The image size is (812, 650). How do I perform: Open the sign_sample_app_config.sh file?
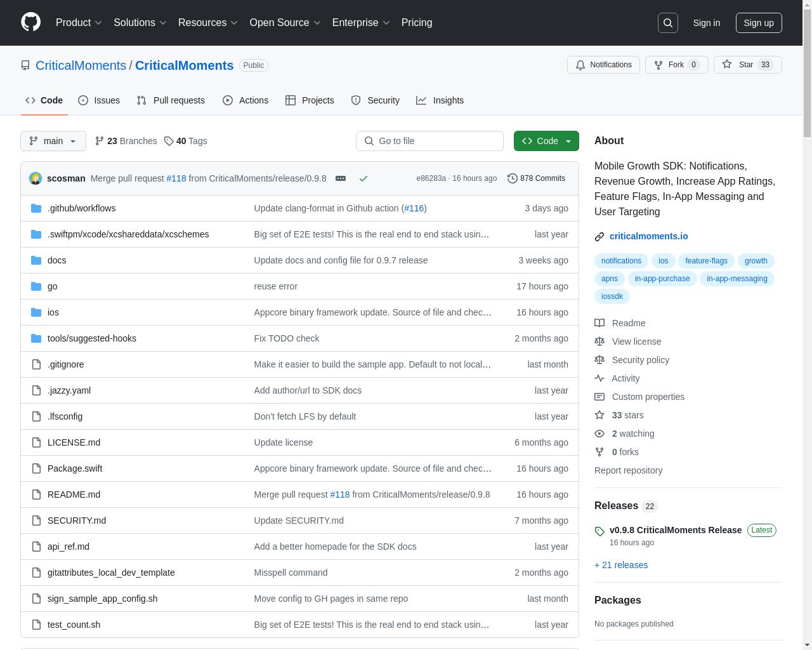click(x=102, y=599)
